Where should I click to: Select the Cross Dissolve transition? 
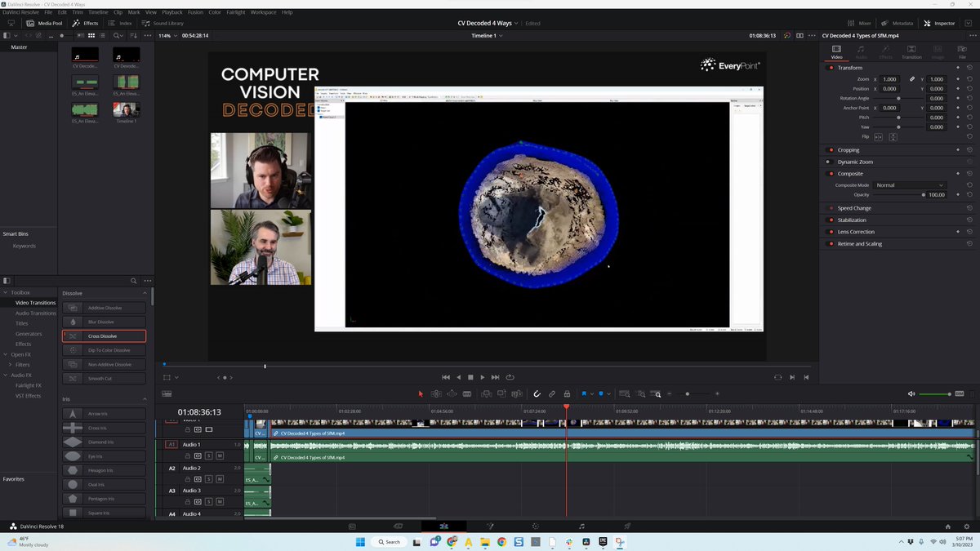[105, 336]
